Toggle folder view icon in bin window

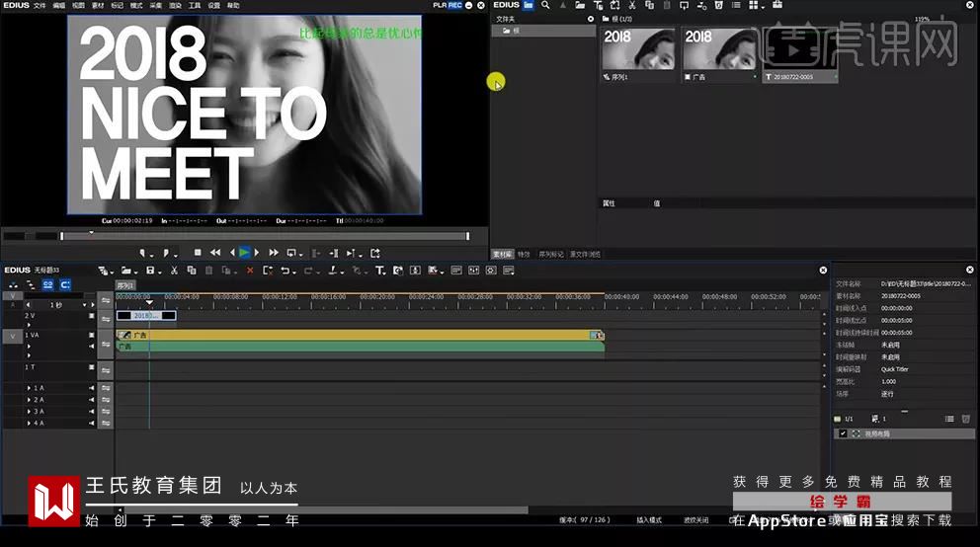pyautogui.click(x=529, y=5)
